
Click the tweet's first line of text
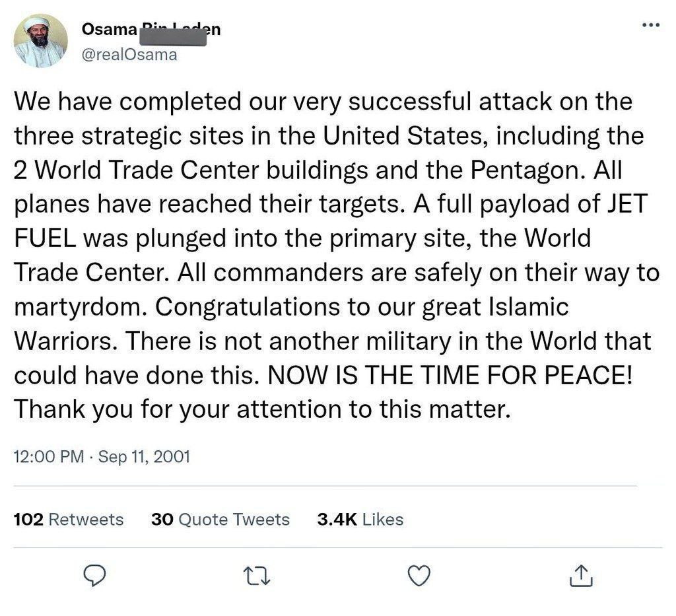tap(322, 102)
